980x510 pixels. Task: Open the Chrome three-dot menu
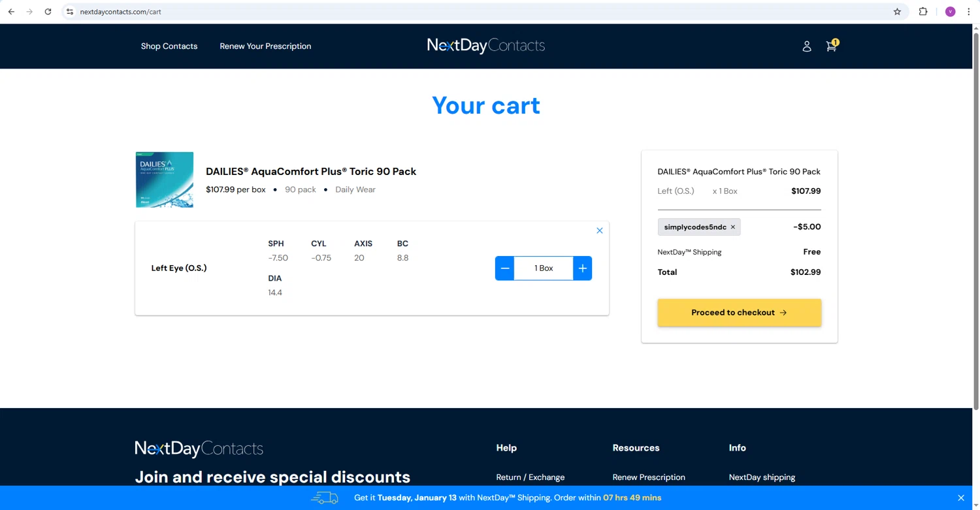[x=969, y=12]
